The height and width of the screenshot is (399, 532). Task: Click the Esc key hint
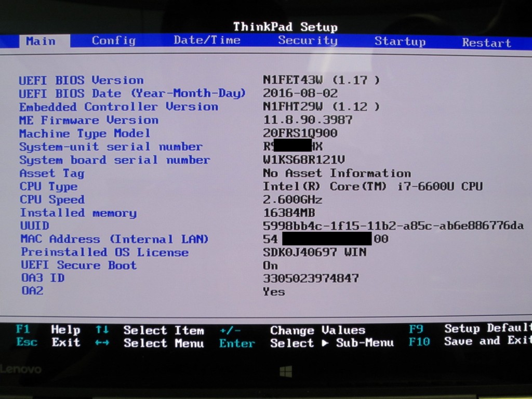(x=27, y=342)
